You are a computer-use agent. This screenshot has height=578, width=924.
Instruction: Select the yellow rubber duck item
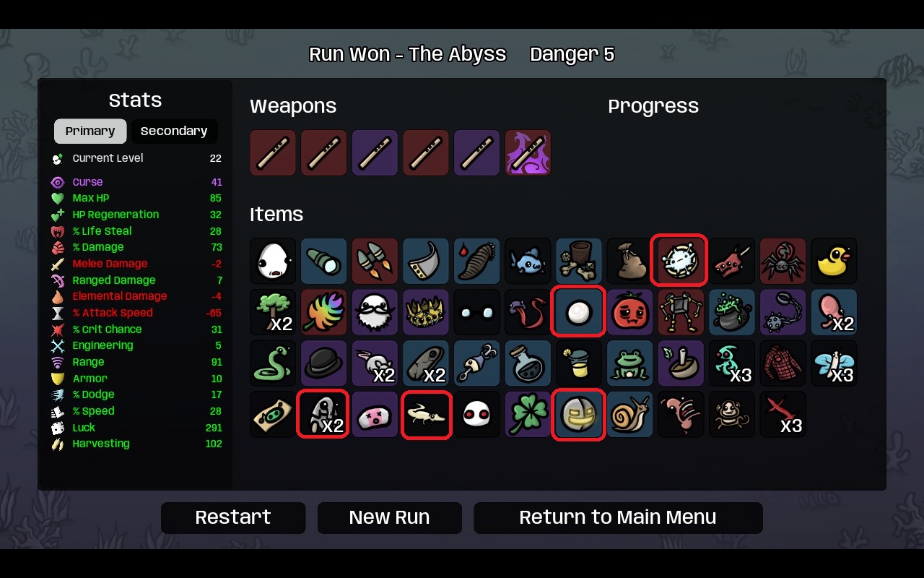click(834, 261)
